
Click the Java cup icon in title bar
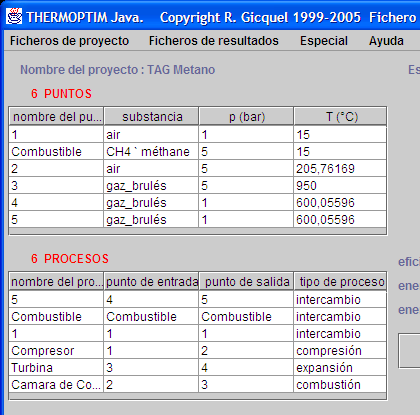coord(14,16)
